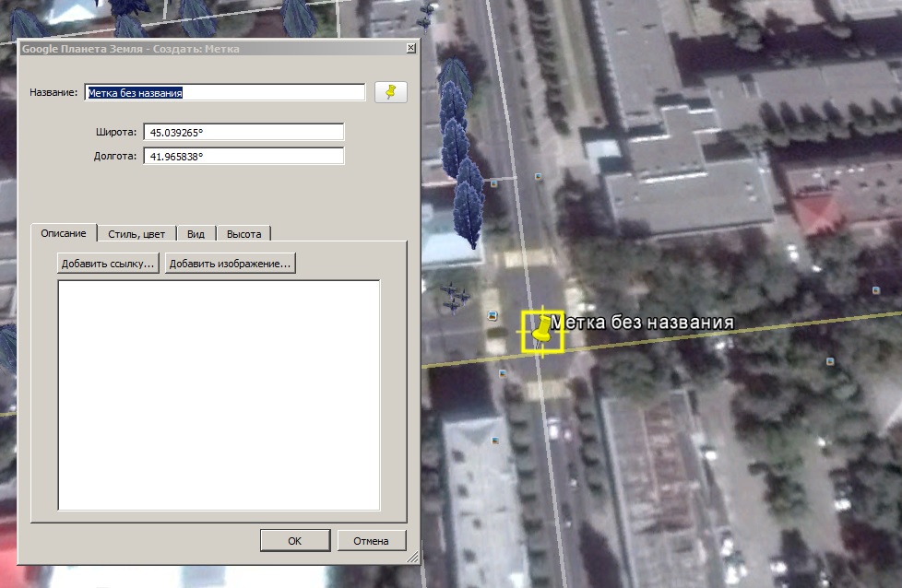Image resolution: width=902 pixels, height=588 pixels.
Task: Click the yellow pushpin placemark on the map
Action: coord(542,332)
